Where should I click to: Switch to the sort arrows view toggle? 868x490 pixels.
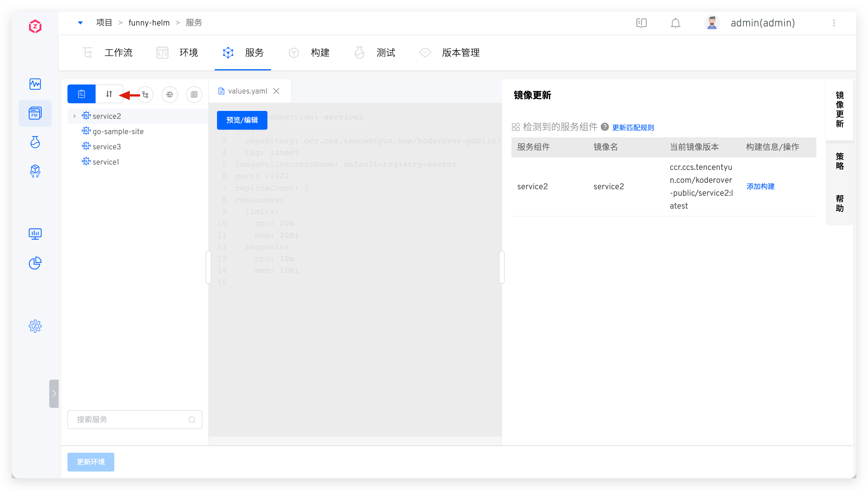109,94
